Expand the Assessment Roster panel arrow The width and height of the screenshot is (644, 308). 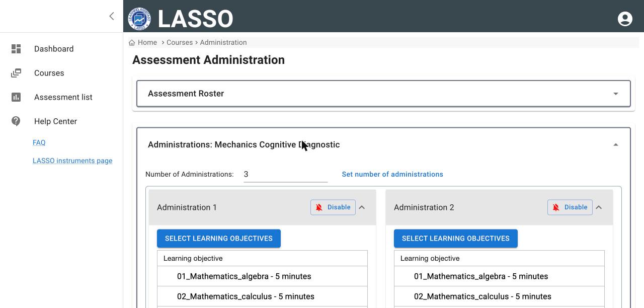coord(616,94)
